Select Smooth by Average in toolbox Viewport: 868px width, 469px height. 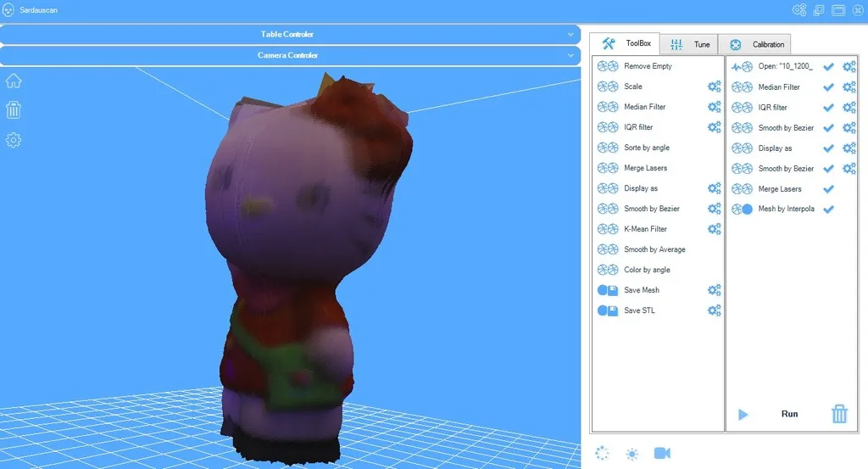pos(654,249)
